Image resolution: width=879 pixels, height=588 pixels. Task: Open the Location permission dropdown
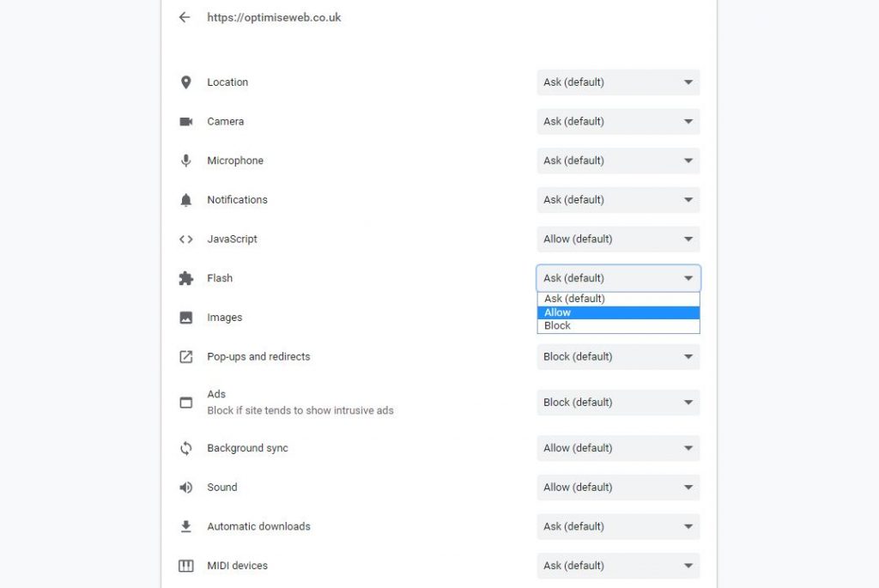coord(618,82)
